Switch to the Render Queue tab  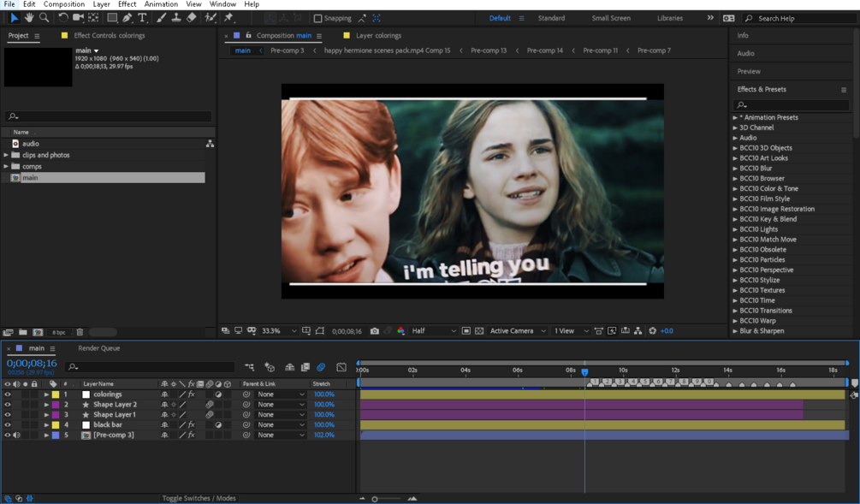[98, 348]
